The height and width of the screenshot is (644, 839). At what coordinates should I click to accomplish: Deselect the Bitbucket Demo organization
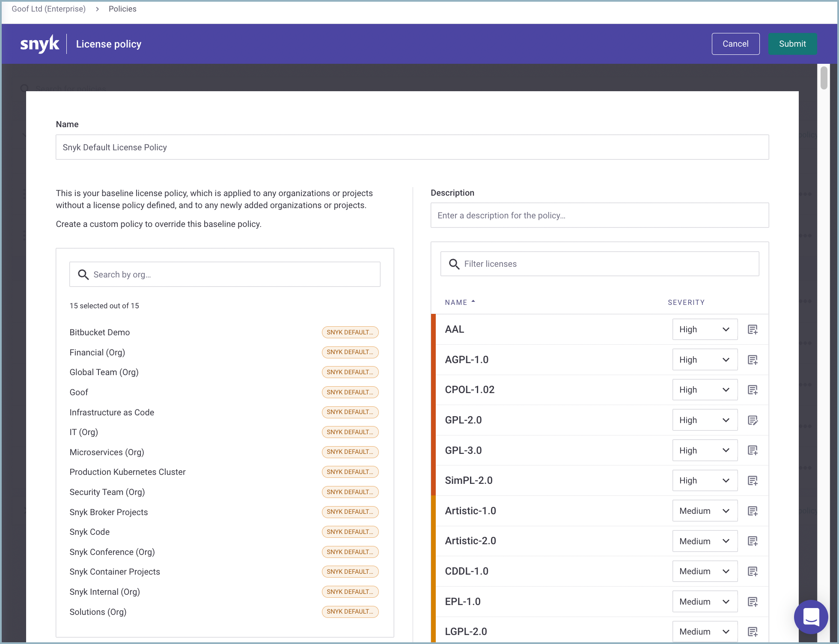(100, 332)
